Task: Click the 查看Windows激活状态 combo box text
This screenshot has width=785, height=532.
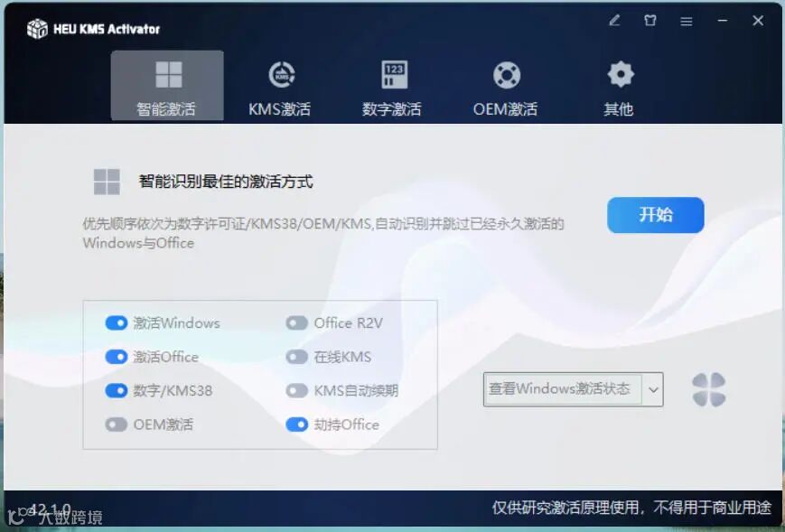Action: 559,389
